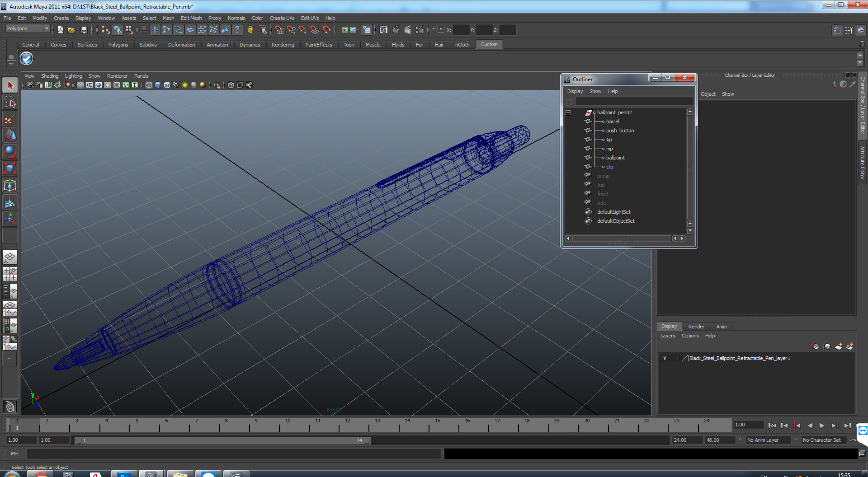Collapse ballpoint_pen02 node in Outliner
The height and width of the screenshot is (477, 868).
pos(568,112)
